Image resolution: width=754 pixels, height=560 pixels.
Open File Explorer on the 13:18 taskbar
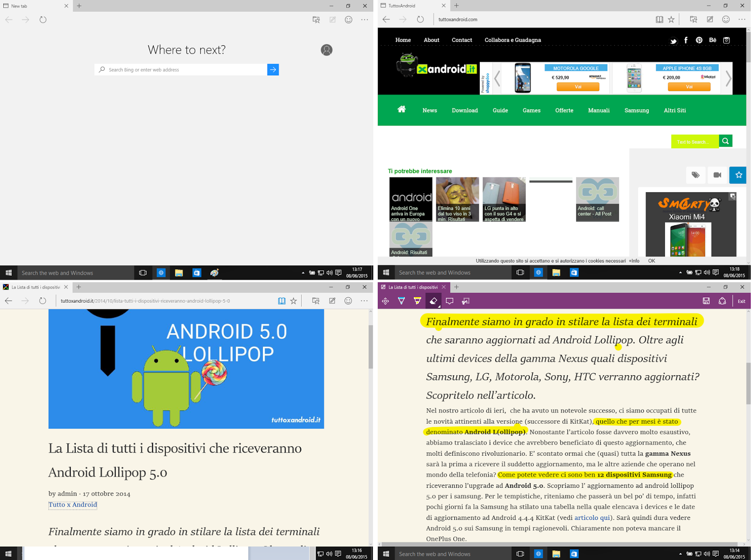point(556,272)
